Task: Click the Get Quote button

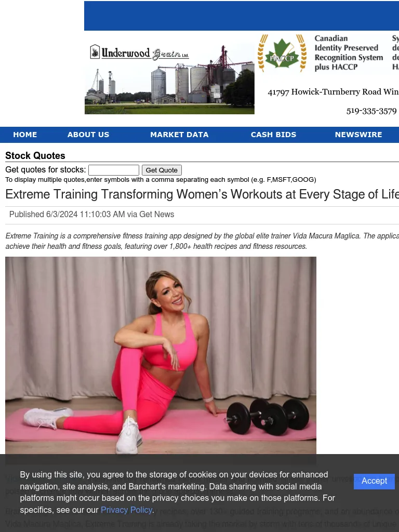Action: (162, 170)
